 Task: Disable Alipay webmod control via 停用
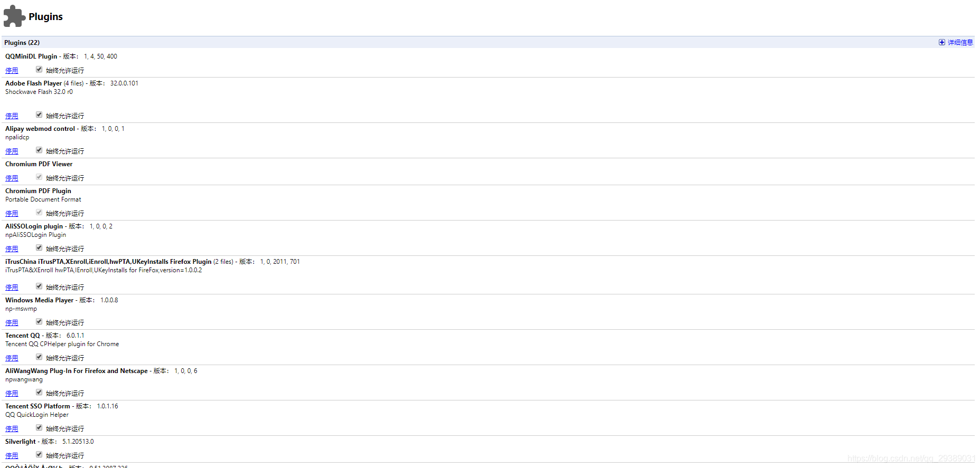coord(12,151)
